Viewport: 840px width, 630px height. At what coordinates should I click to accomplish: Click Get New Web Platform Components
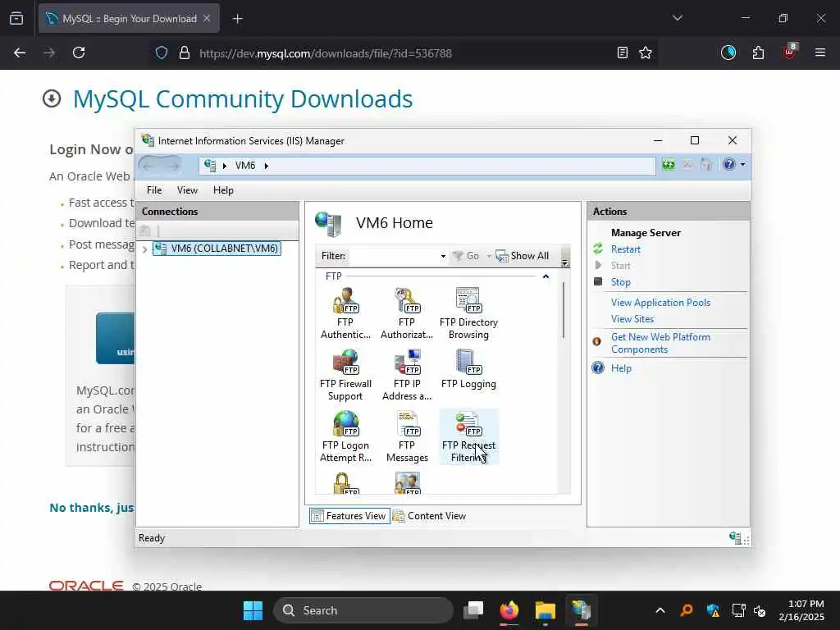tap(660, 343)
